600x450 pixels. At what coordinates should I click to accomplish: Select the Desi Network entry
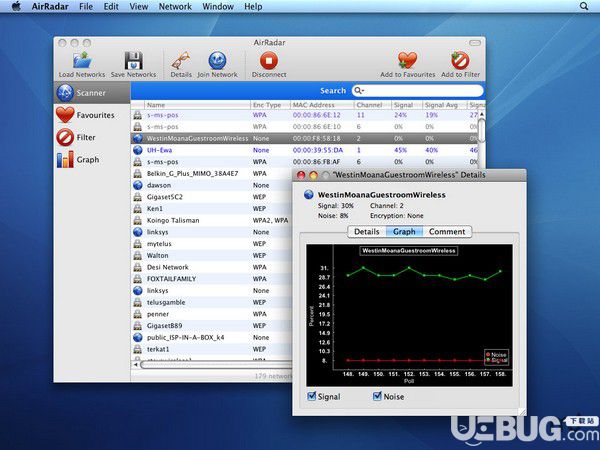[168, 267]
